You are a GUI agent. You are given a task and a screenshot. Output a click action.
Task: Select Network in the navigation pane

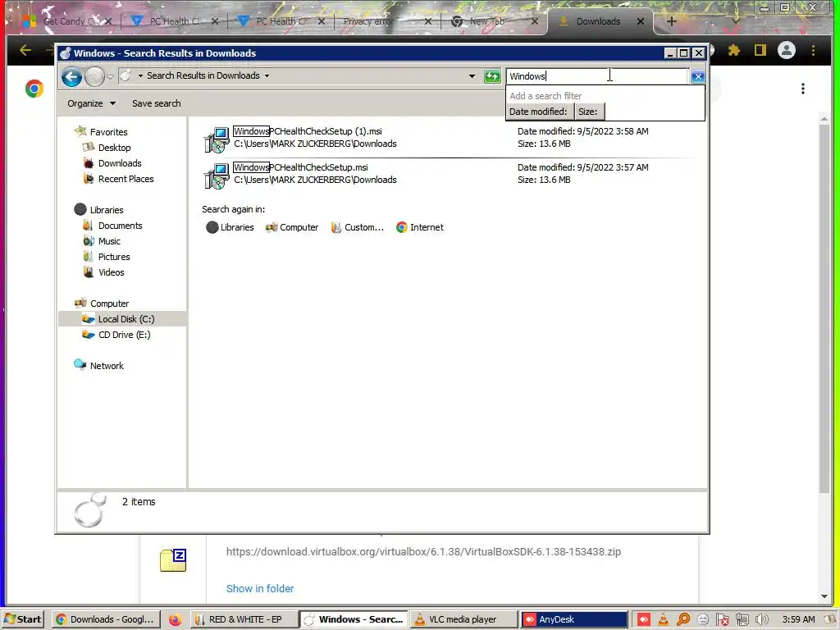coord(107,366)
